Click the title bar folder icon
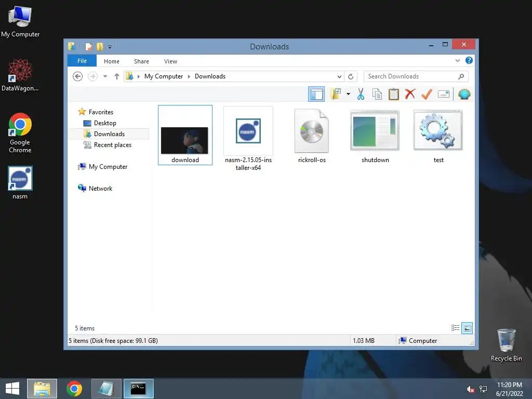Image resolution: width=532 pixels, height=399 pixels. [x=72, y=46]
